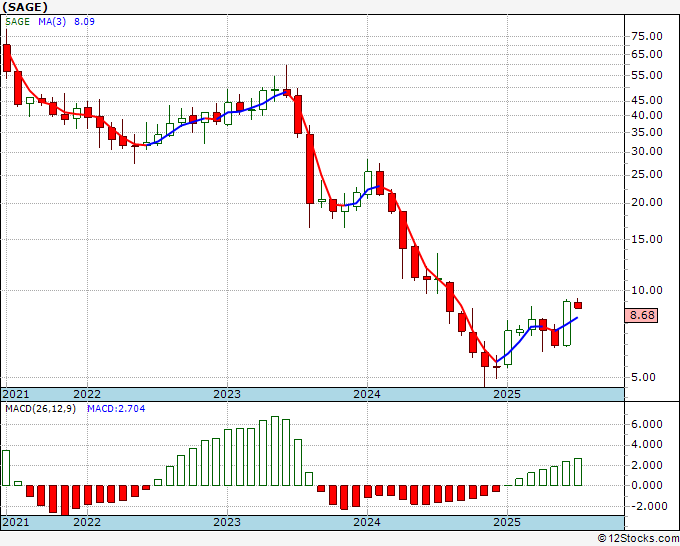Select 2023 on the price chart timeline
This screenshot has height=546, width=680.
click(227, 394)
